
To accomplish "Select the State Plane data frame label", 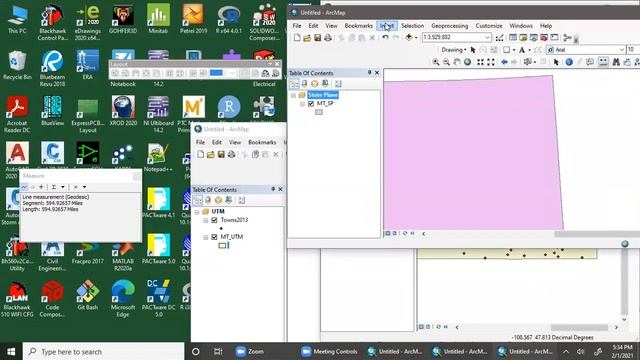I will (x=323, y=95).
